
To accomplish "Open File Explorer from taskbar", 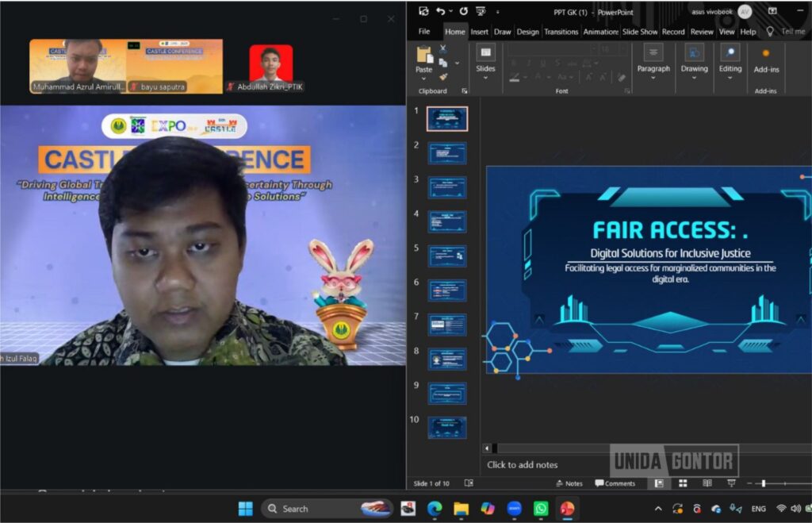I will [x=461, y=509].
